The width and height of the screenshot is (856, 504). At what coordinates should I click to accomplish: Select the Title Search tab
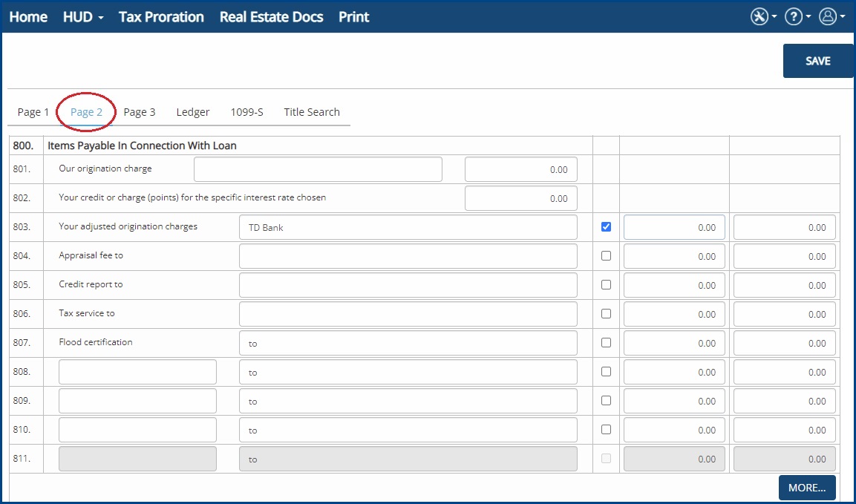tap(312, 112)
